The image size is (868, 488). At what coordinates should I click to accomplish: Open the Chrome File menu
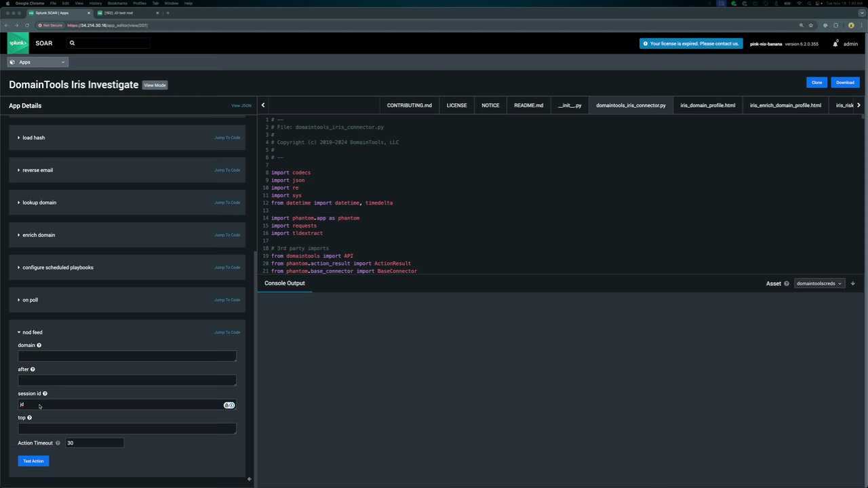point(53,3)
